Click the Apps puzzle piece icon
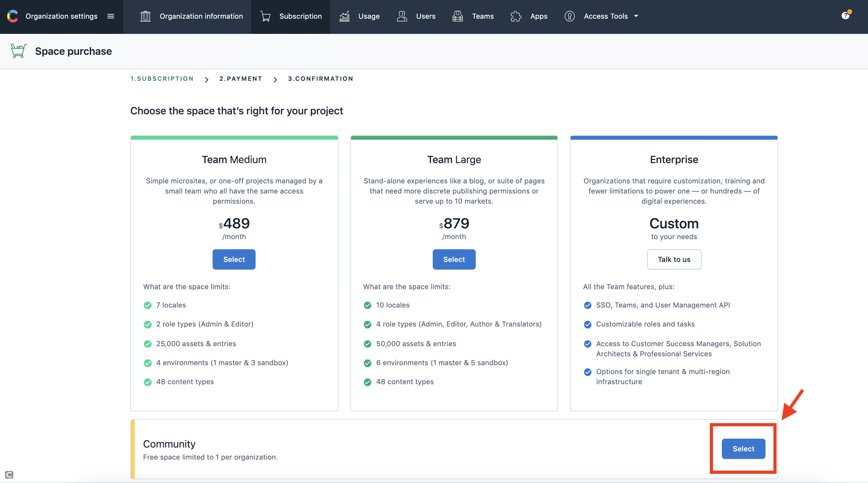 (x=516, y=16)
